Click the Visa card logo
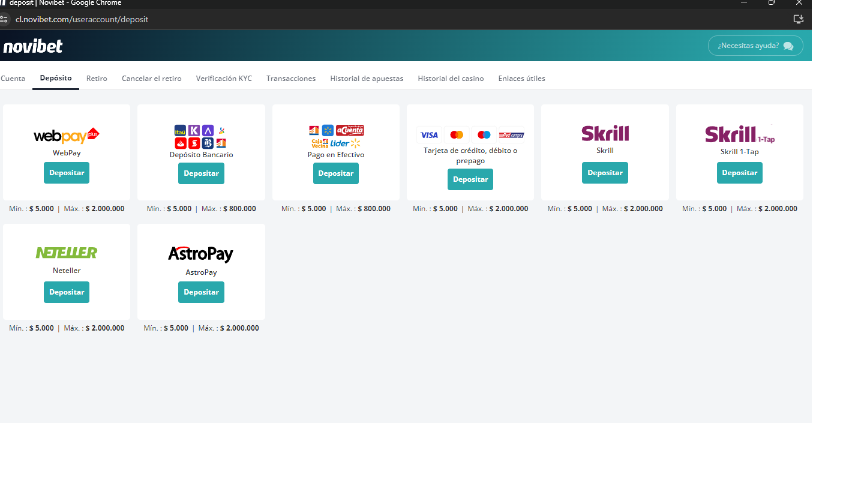 (x=429, y=135)
